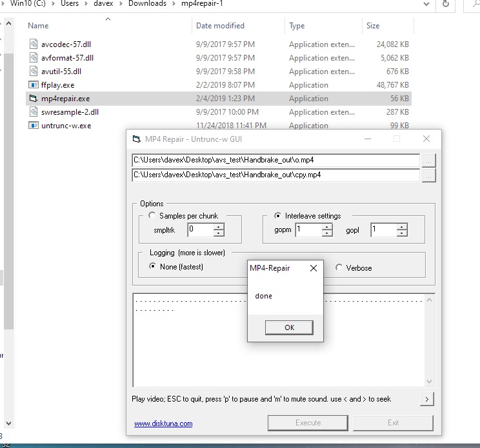The image size is (480, 448).
Task: Minimize the MP4 Repair window
Action: click(368, 139)
